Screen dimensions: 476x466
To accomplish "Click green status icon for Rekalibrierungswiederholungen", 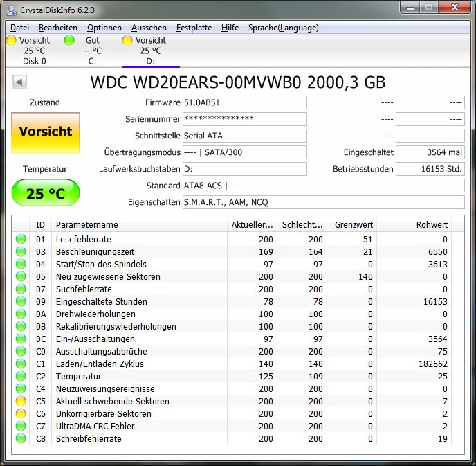I will [21, 326].
